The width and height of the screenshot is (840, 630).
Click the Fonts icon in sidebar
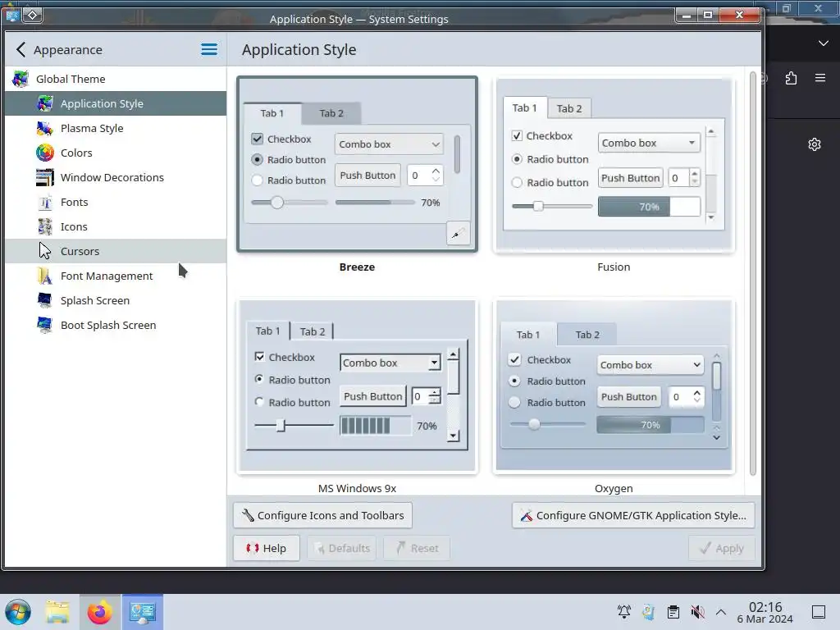(45, 202)
